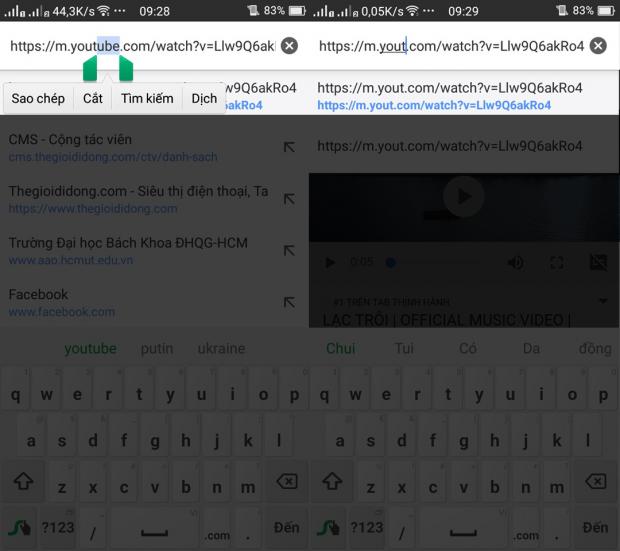The image size is (620, 551).
Task: Select 'Dịch' from the selection popup
Action: [204, 99]
